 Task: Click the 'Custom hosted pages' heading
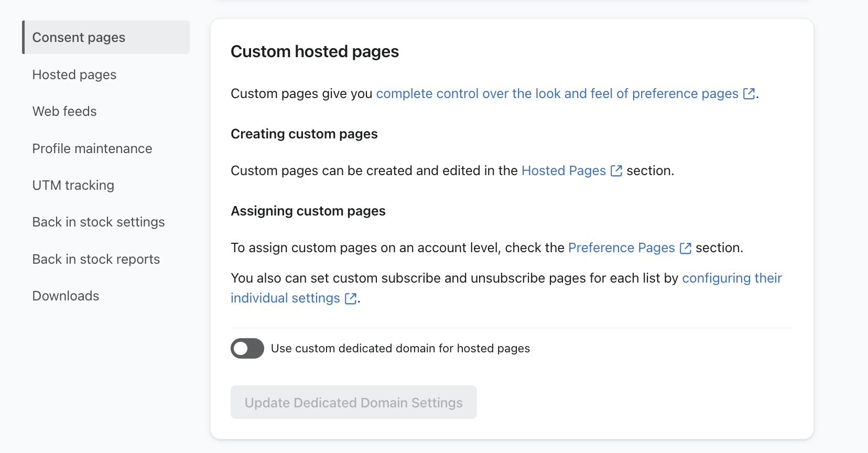pos(314,51)
